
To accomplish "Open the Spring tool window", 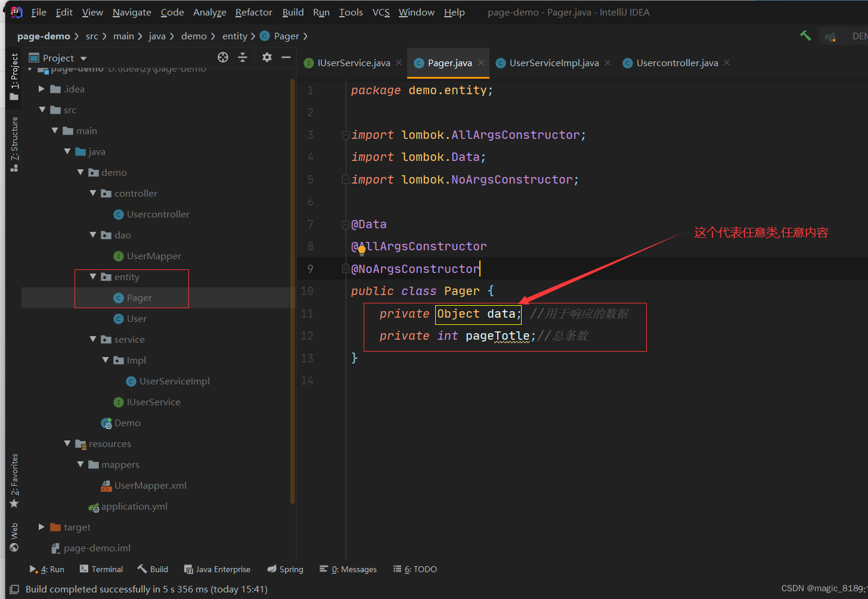I will (285, 569).
